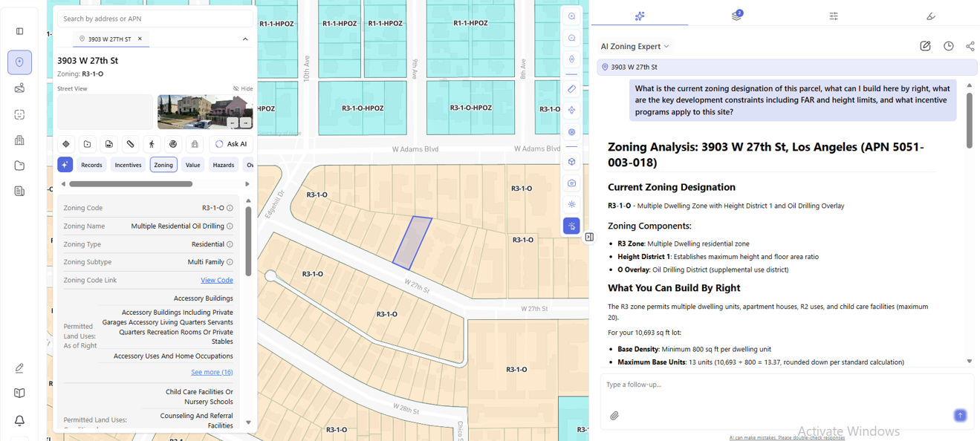Toggle the map sun brightness icon
Image resolution: width=980 pixels, height=441 pixels.
(571, 204)
